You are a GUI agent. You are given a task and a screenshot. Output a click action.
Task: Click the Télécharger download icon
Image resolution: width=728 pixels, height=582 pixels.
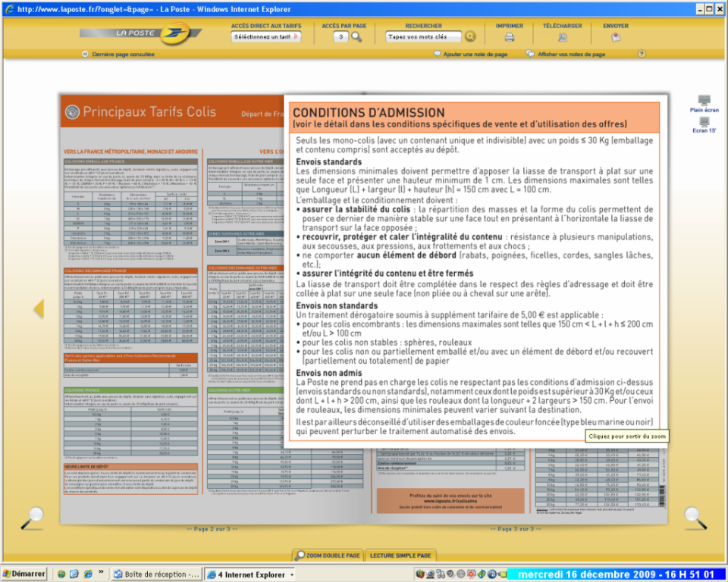tap(562, 36)
